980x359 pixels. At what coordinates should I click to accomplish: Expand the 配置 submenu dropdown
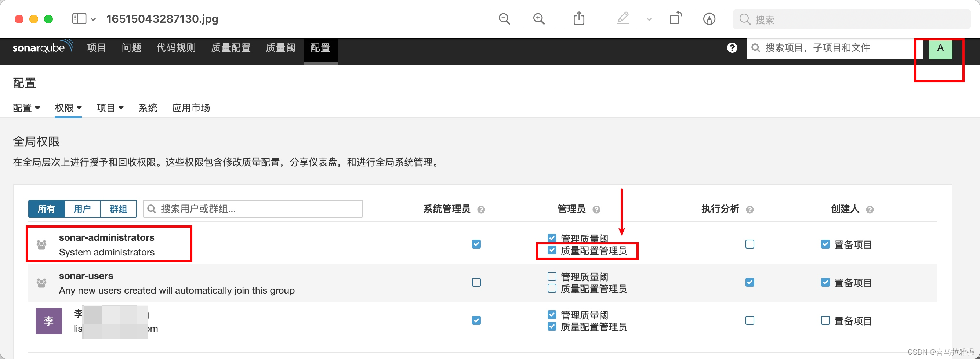click(x=26, y=108)
